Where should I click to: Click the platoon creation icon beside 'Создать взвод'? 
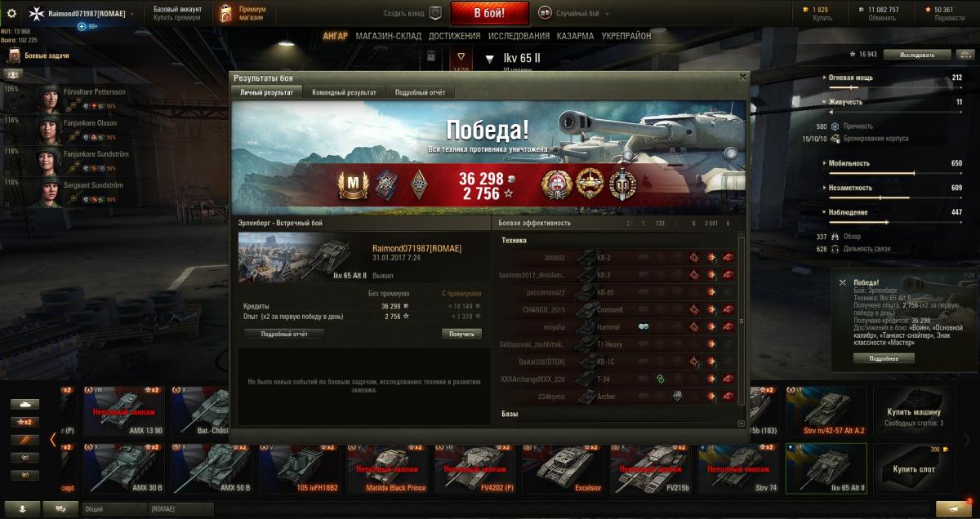(435, 13)
